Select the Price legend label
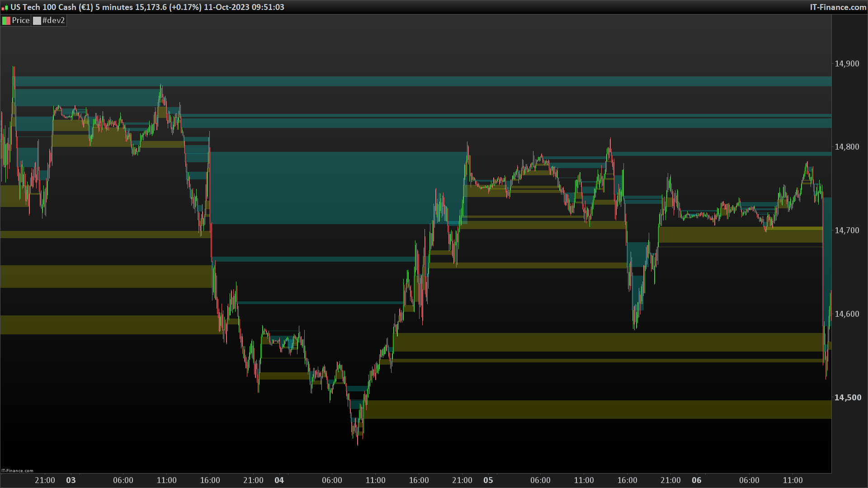The width and height of the screenshot is (868, 488). pyautogui.click(x=20, y=21)
